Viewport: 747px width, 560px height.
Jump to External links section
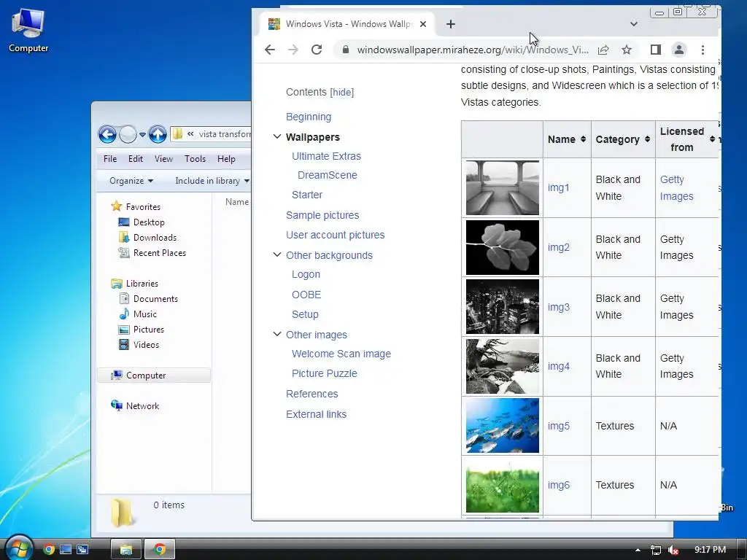tap(317, 414)
